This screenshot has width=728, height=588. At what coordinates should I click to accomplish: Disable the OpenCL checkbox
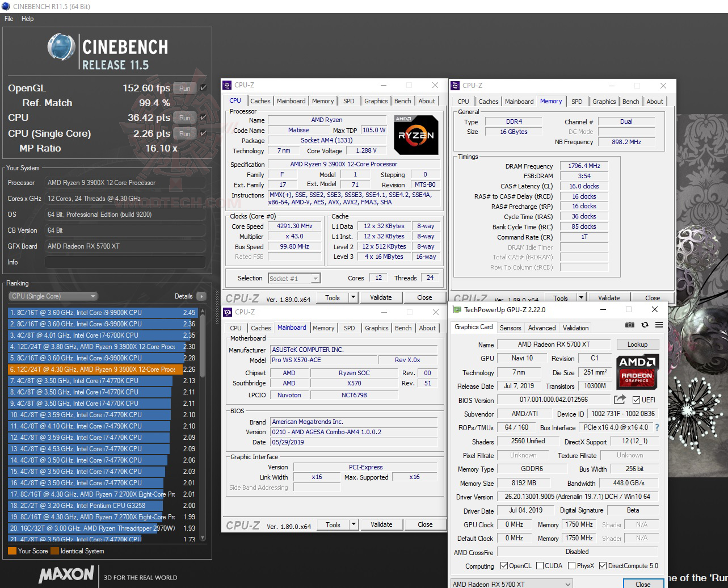tap(504, 565)
